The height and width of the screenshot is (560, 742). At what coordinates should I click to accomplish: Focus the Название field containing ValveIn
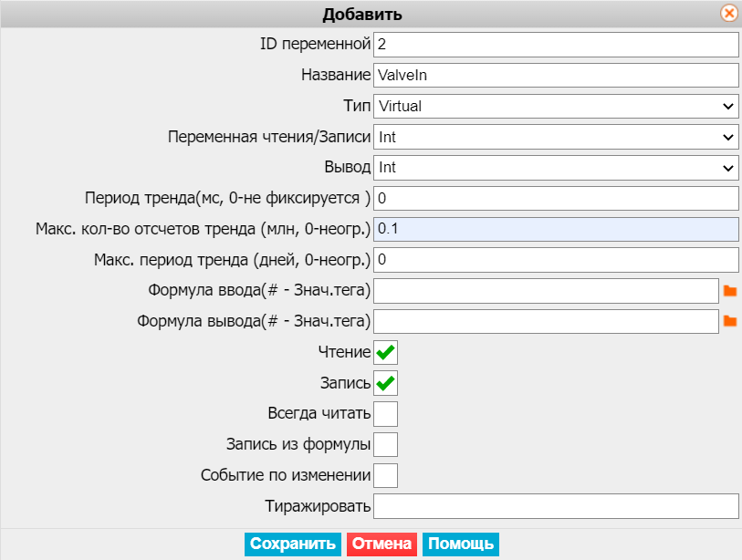pyautogui.click(x=556, y=75)
